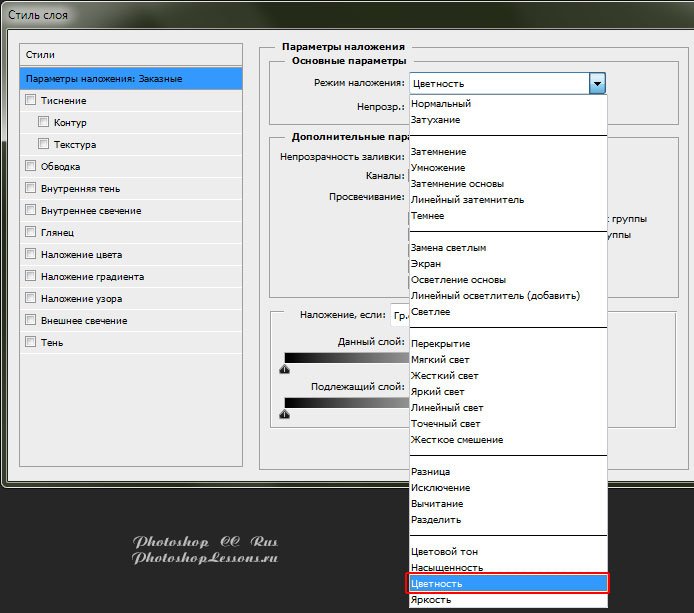Image resolution: width=694 pixels, height=613 pixels.
Task: Click Наложение градиента style label
Action: 93,276
